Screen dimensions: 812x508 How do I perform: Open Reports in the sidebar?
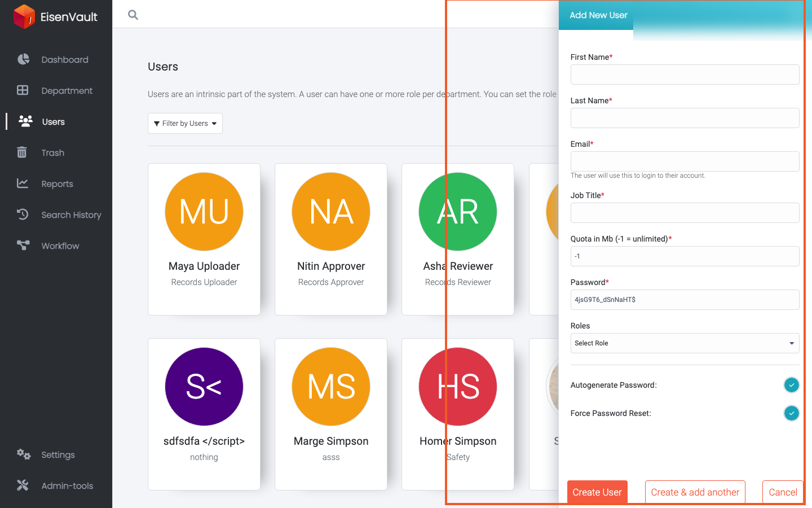57,184
